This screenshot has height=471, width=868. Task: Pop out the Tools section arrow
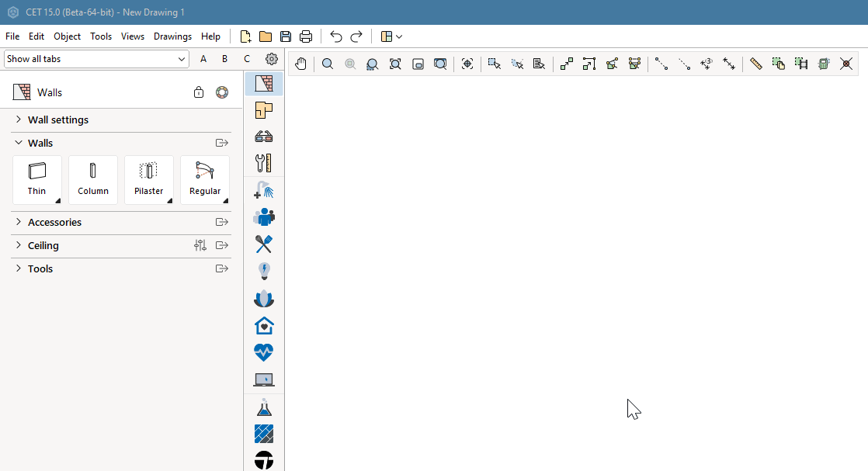click(222, 268)
